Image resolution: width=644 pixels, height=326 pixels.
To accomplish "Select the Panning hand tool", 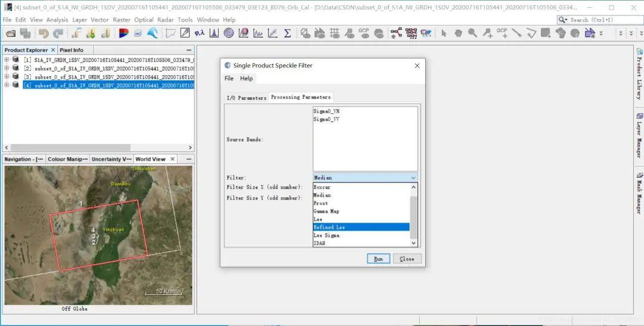I will tap(458, 33).
